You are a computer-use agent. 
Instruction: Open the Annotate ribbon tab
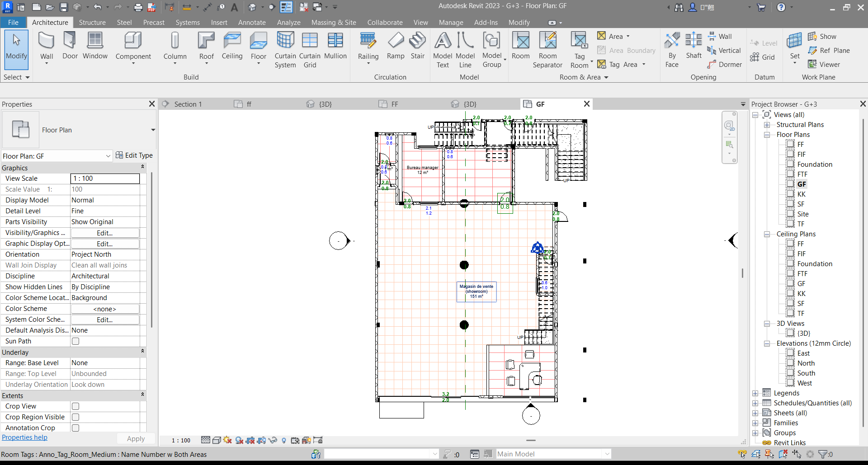(252, 22)
